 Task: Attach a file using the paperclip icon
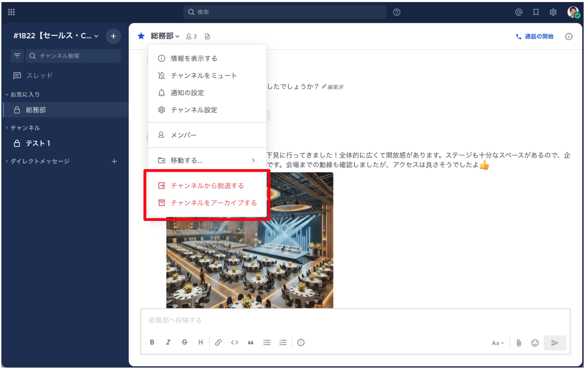pyautogui.click(x=519, y=343)
